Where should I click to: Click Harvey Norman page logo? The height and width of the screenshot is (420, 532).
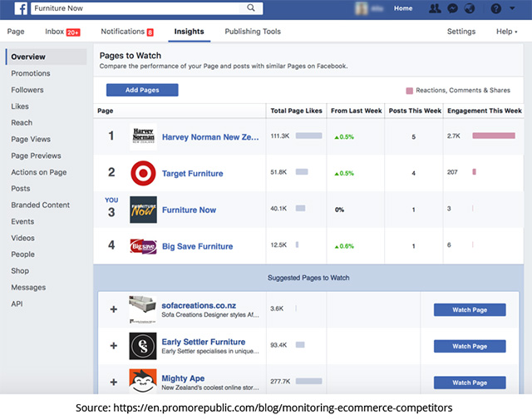143,136
